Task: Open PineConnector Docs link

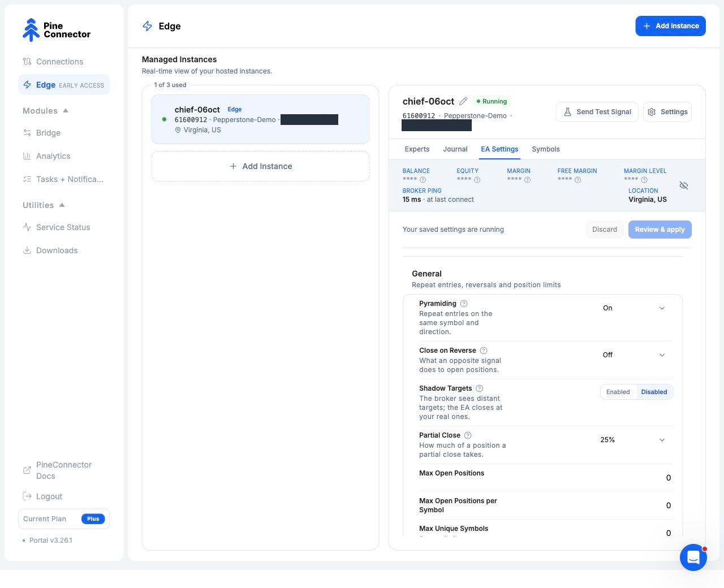Action: click(x=64, y=470)
